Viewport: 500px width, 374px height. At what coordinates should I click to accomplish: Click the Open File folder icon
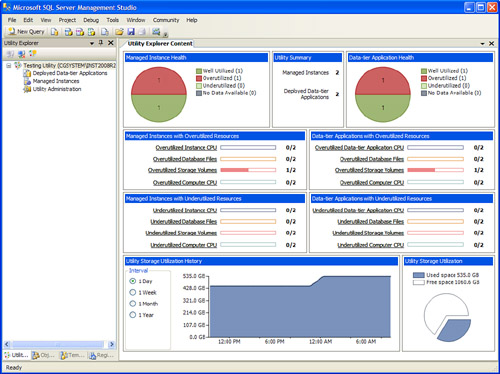coord(119,32)
